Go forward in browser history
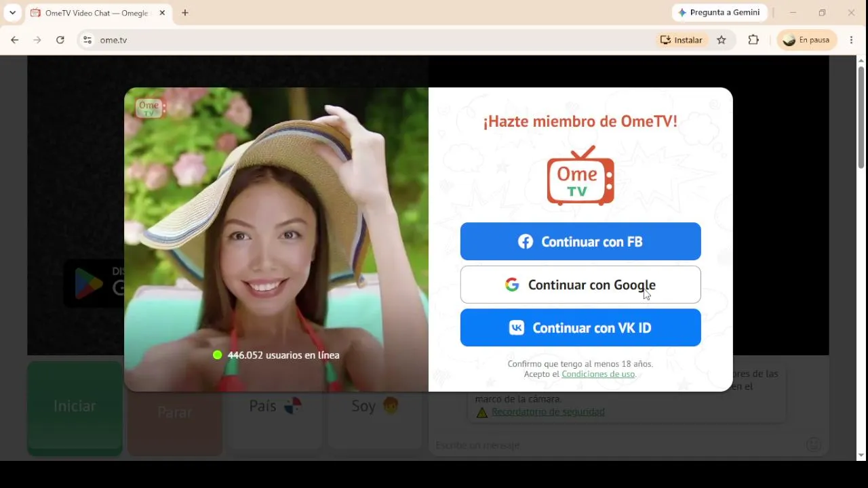Viewport: 868px width, 488px height. tap(37, 40)
